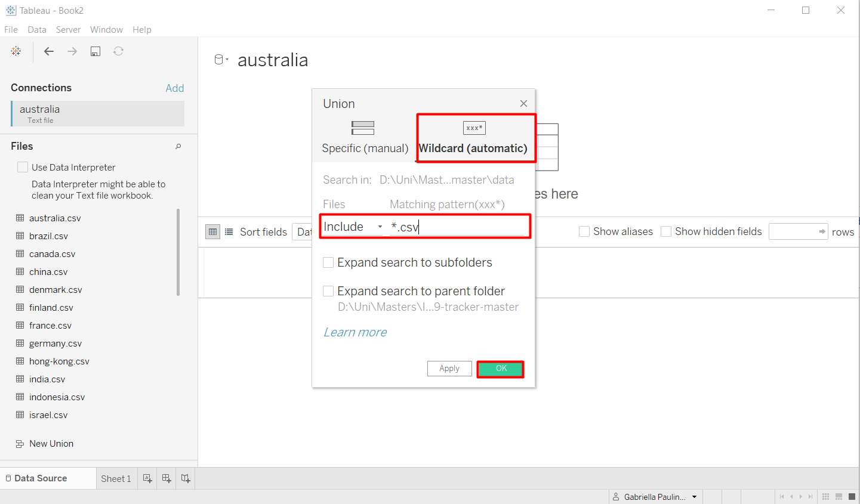Check Expand search to subfolders
Viewport: 860px width, 504px height.
tap(328, 262)
